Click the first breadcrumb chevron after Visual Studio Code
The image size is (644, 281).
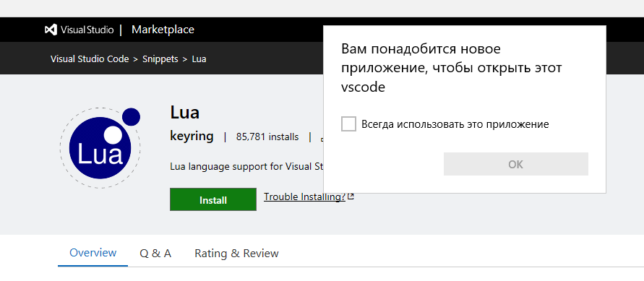pos(136,59)
